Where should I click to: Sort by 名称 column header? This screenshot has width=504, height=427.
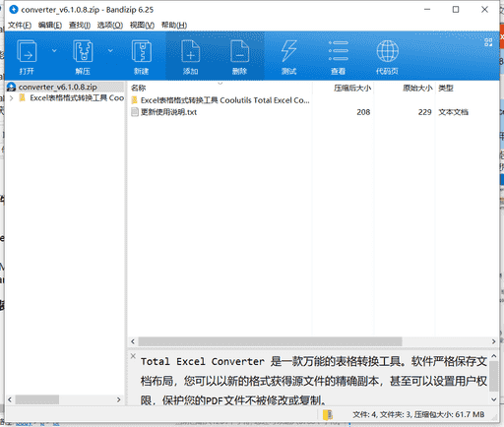click(x=138, y=88)
